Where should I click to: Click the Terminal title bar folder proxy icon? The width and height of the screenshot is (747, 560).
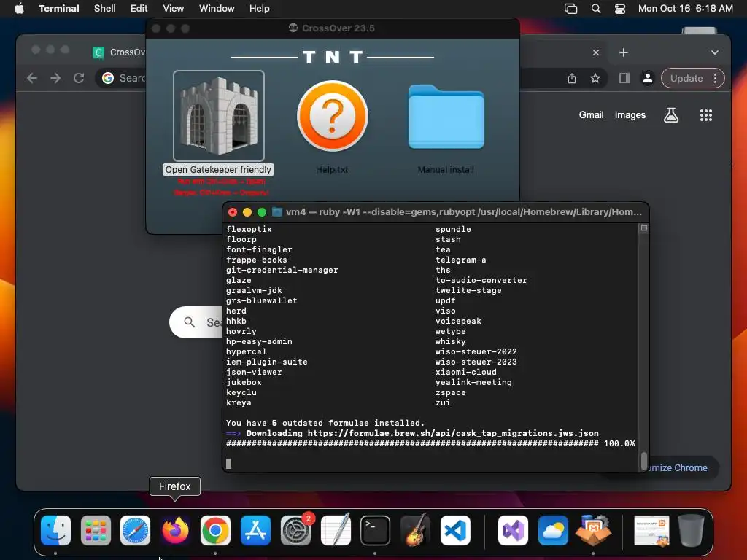click(x=276, y=212)
